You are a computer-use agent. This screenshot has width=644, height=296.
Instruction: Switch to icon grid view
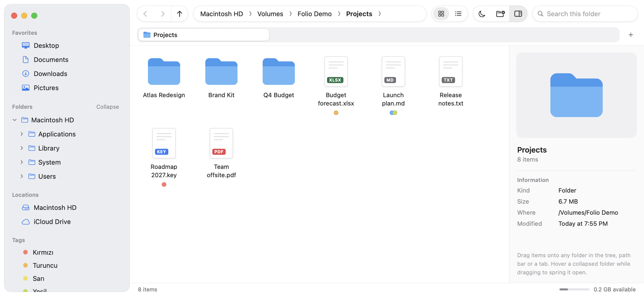(x=441, y=14)
